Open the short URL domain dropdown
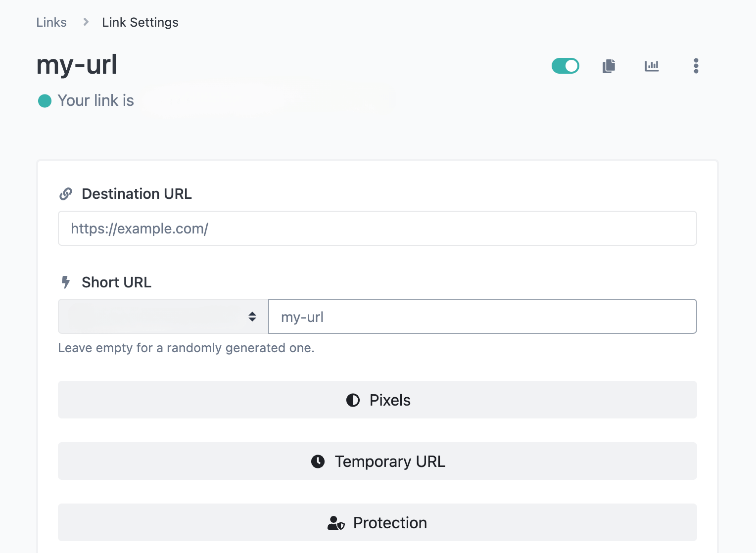 coord(163,317)
